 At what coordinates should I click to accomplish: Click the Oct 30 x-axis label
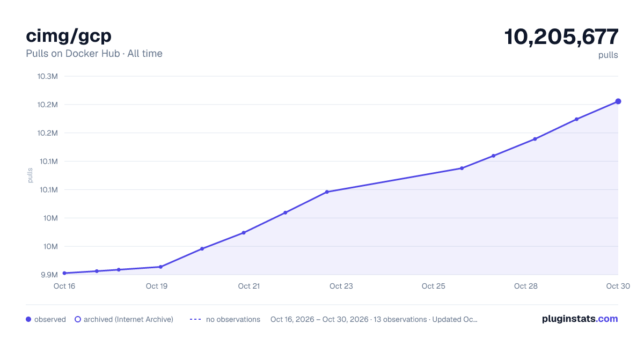pyautogui.click(x=617, y=286)
